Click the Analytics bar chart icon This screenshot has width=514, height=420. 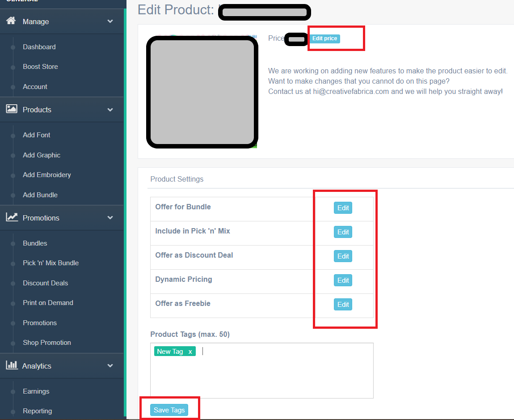(x=12, y=365)
